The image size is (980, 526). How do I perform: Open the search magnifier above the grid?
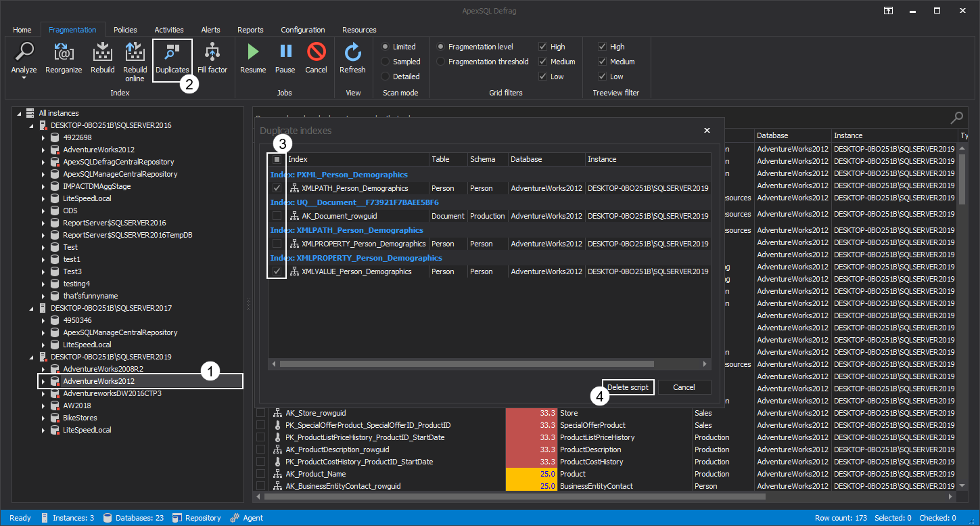click(957, 116)
